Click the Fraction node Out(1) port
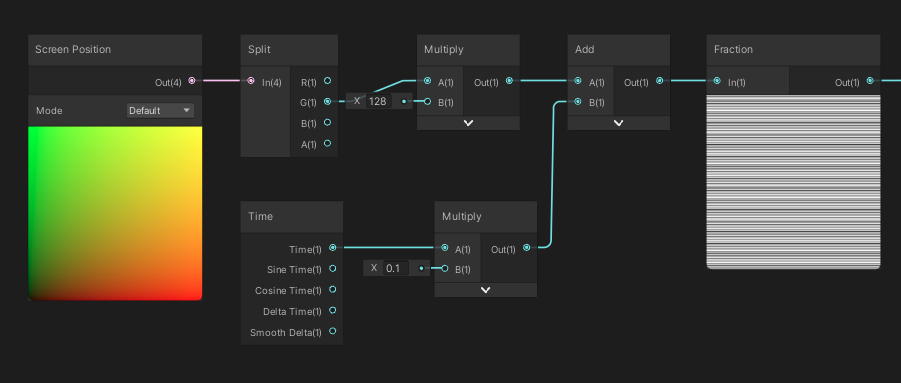 click(x=871, y=81)
